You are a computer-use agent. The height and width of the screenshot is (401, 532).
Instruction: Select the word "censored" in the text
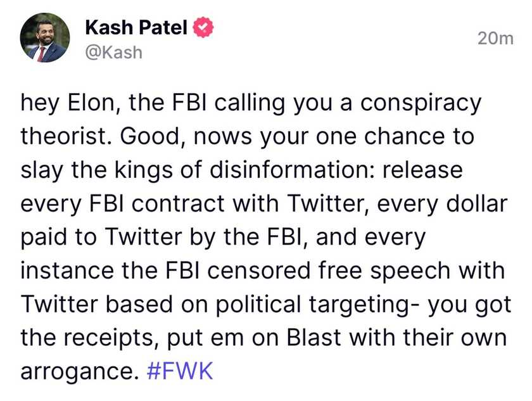pos(259,271)
